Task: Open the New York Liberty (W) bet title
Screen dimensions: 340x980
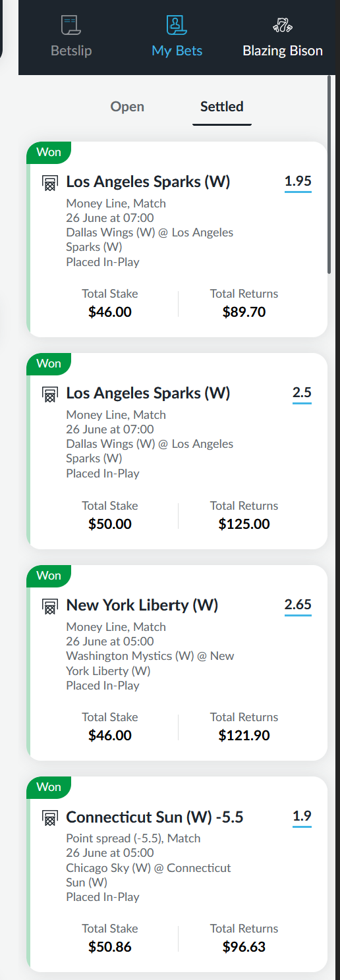Action: 142,605
